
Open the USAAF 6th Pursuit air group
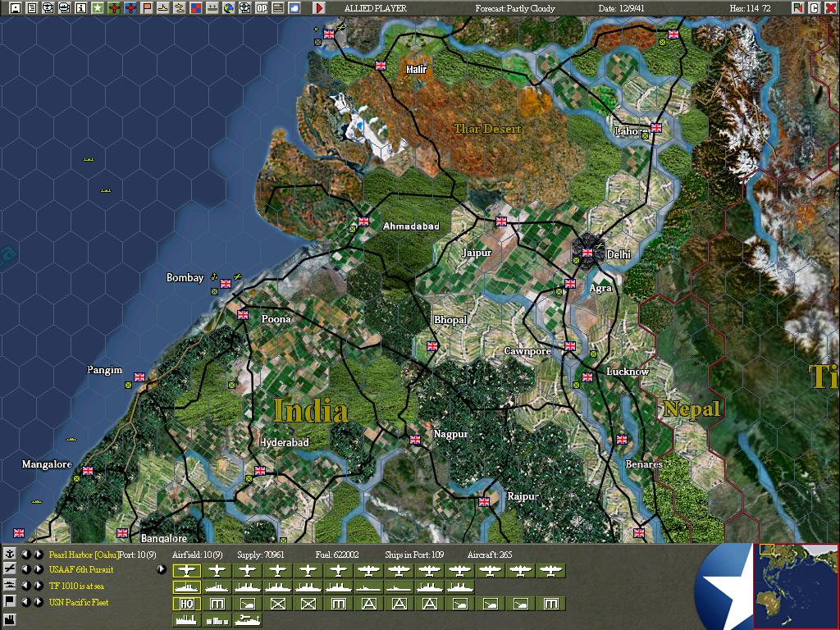[81, 569]
